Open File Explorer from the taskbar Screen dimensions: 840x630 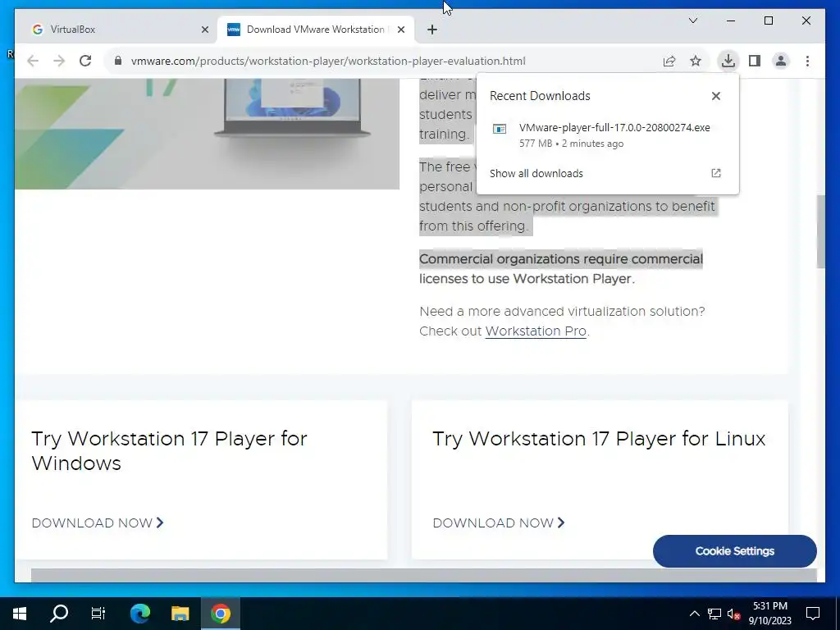point(180,614)
